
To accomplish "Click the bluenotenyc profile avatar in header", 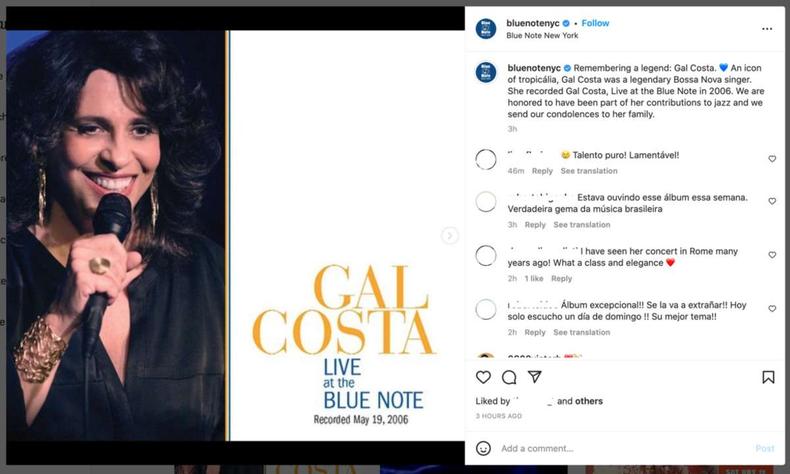I will pyautogui.click(x=486, y=29).
